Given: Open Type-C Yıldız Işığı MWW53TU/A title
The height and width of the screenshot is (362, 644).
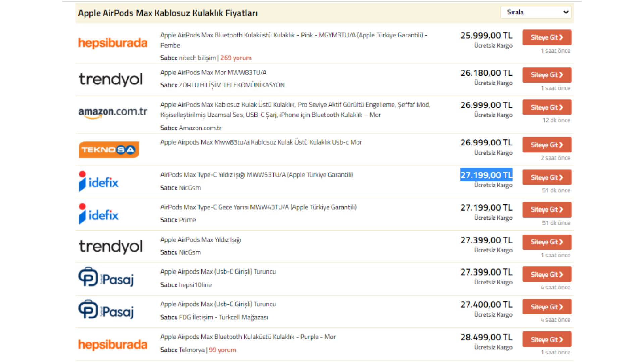Looking at the screenshot, I should click(x=257, y=175).
